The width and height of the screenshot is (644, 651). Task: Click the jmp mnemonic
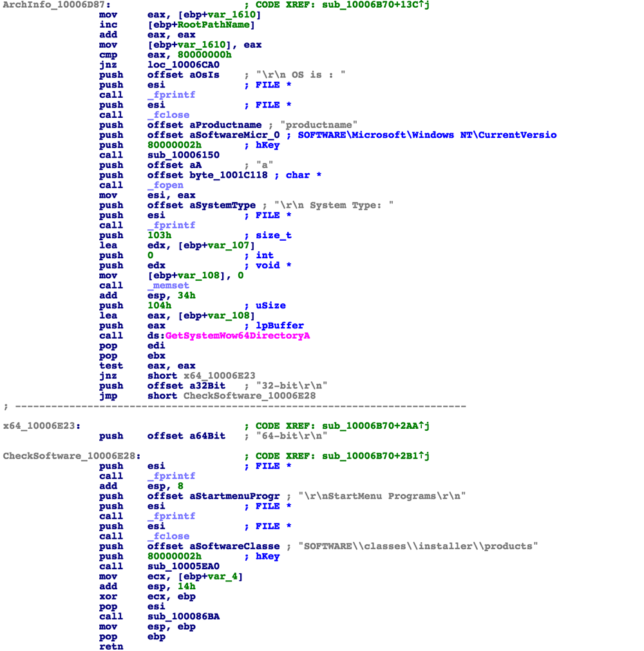point(108,396)
